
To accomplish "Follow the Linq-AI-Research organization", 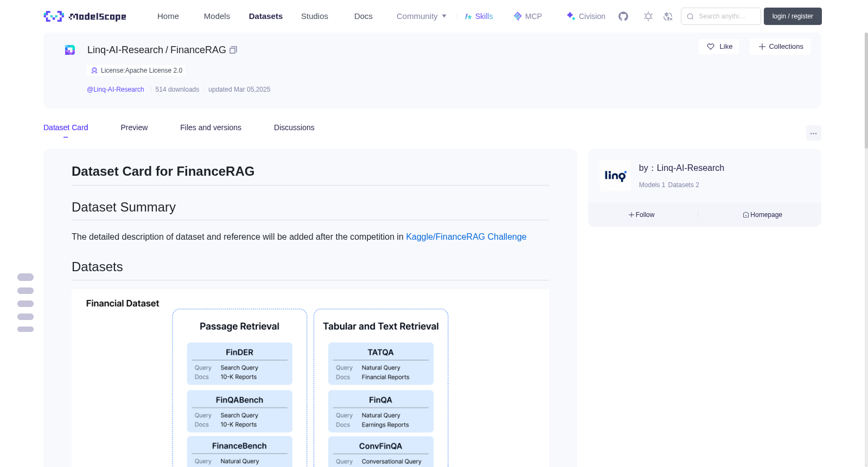I will [642, 215].
